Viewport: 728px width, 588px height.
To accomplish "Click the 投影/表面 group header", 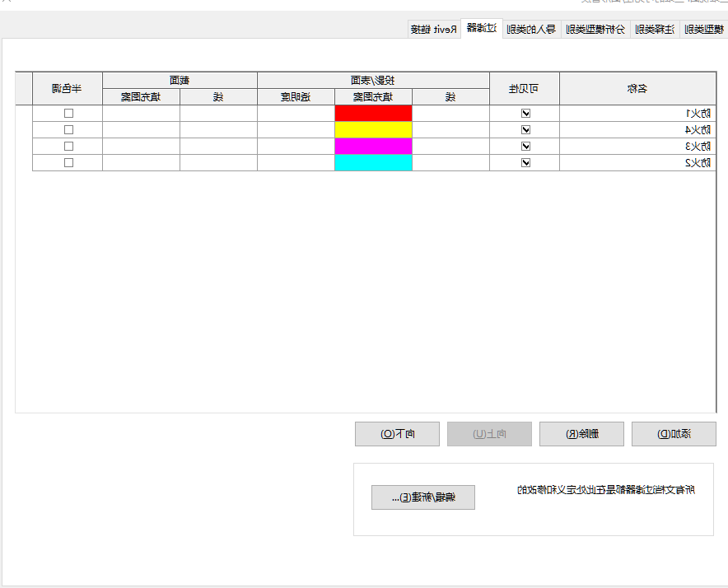I will (373, 81).
